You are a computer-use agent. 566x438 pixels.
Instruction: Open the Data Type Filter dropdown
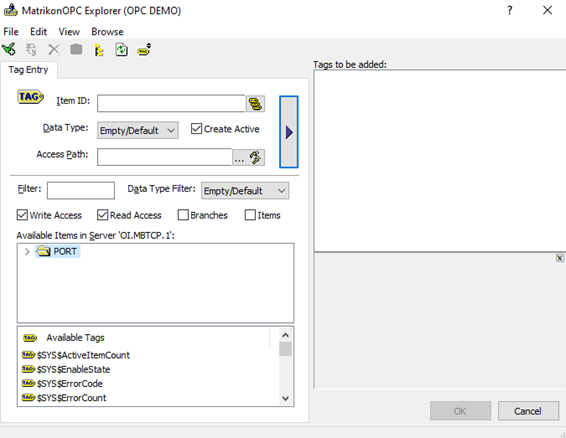245,191
